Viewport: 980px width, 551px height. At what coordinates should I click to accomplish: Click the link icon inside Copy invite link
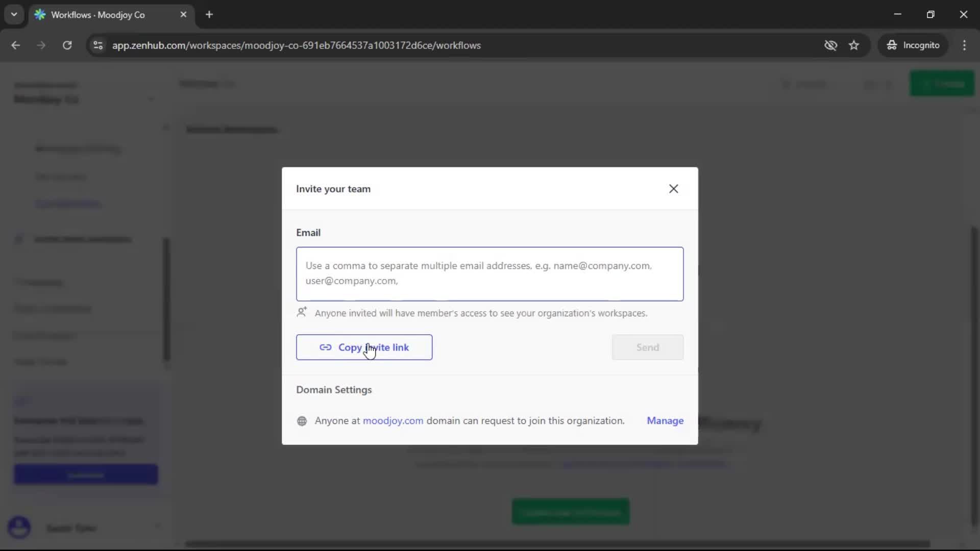click(326, 347)
